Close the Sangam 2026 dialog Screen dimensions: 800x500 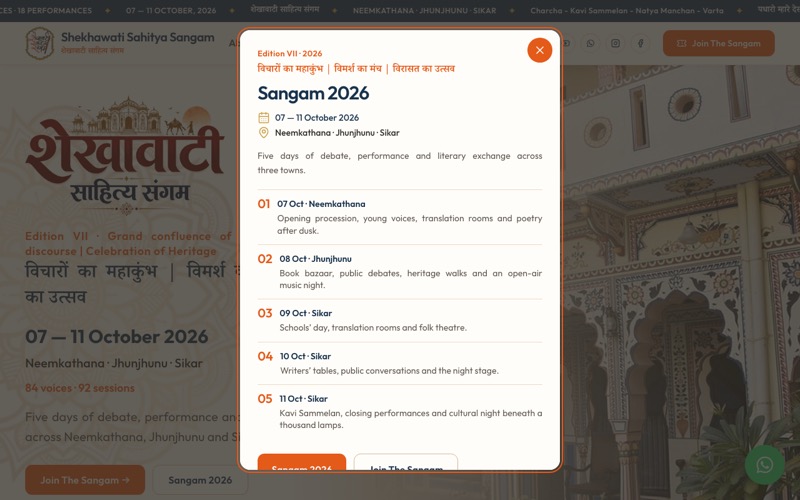coord(539,50)
